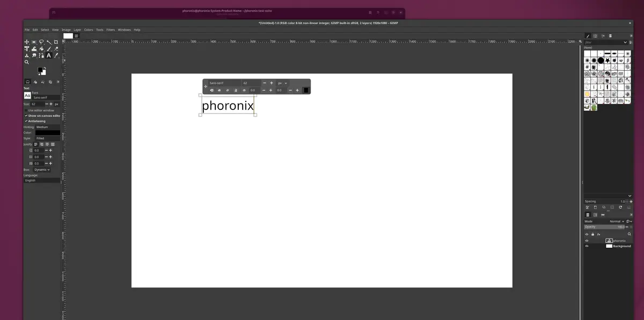Screen dimensions: 644x320
Task: Click the Language field showing English
Action: [42, 180]
